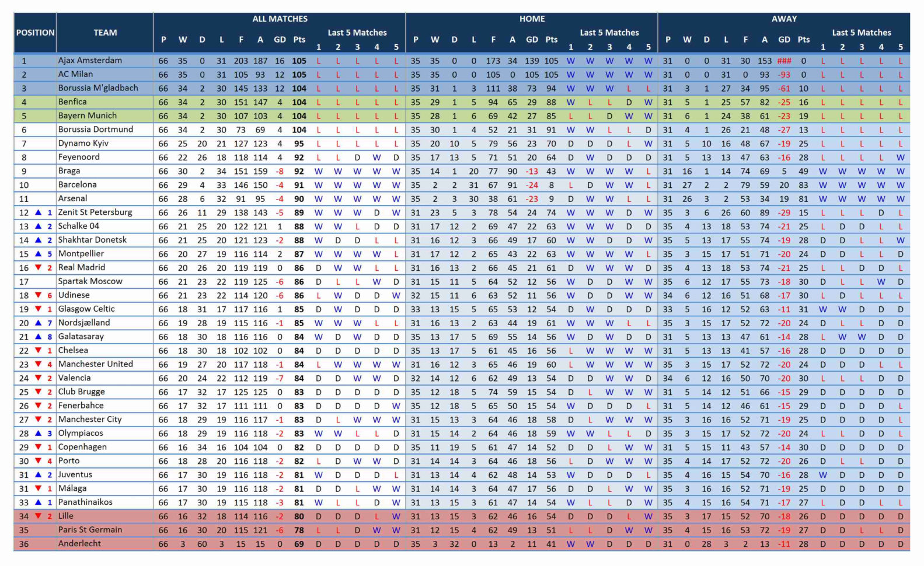924x566 pixels.
Task: Click the Feyenoord team name
Action: coord(79,157)
